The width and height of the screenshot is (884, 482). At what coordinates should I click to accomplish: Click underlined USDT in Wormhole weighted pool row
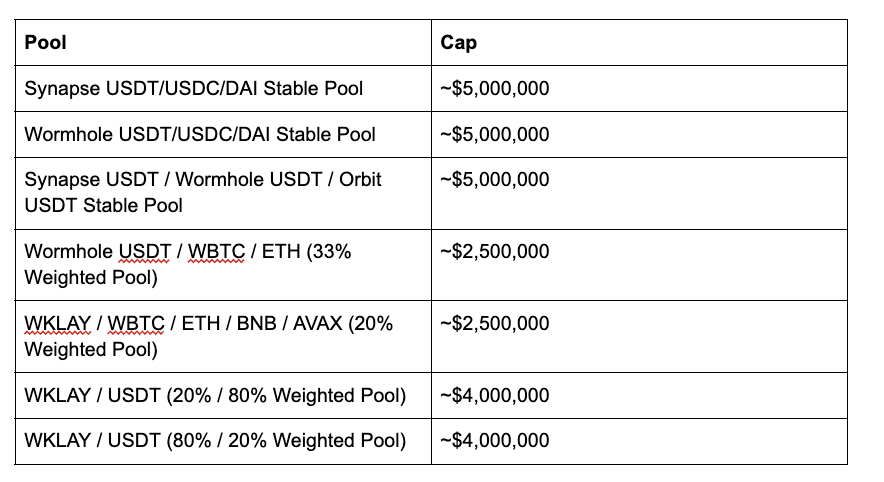(145, 252)
